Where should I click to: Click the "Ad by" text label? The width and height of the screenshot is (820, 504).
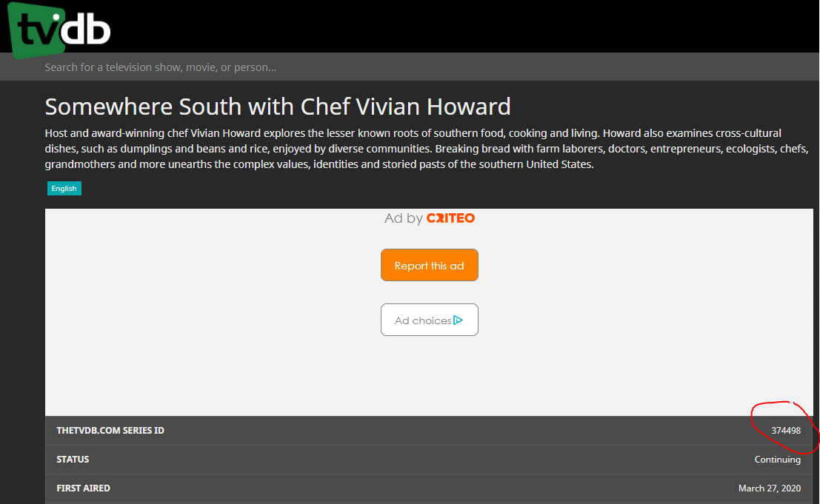point(403,218)
